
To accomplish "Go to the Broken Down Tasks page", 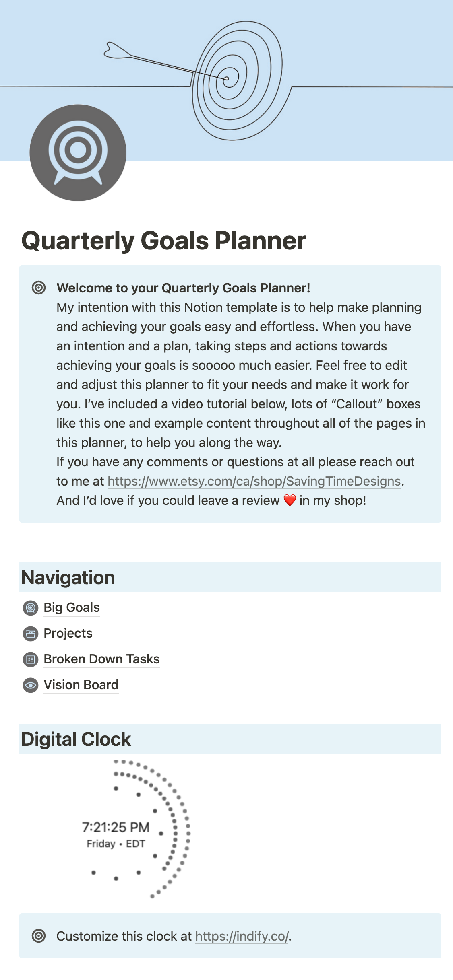I will [101, 659].
